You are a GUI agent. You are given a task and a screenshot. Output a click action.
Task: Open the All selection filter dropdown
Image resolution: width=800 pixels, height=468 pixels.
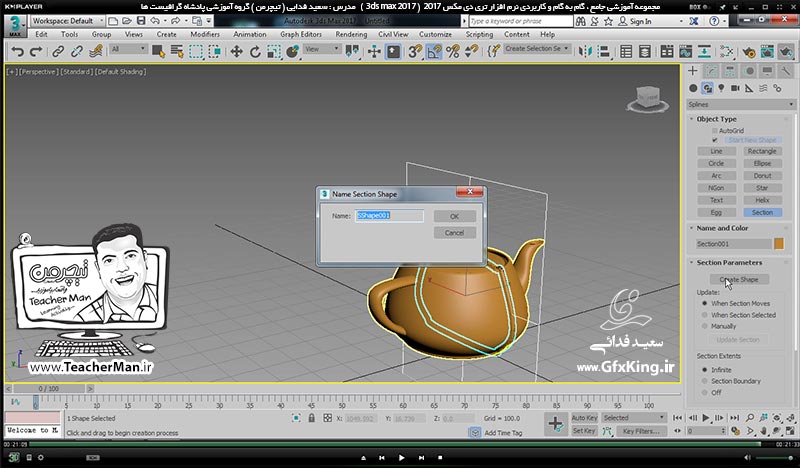[x=129, y=49]
